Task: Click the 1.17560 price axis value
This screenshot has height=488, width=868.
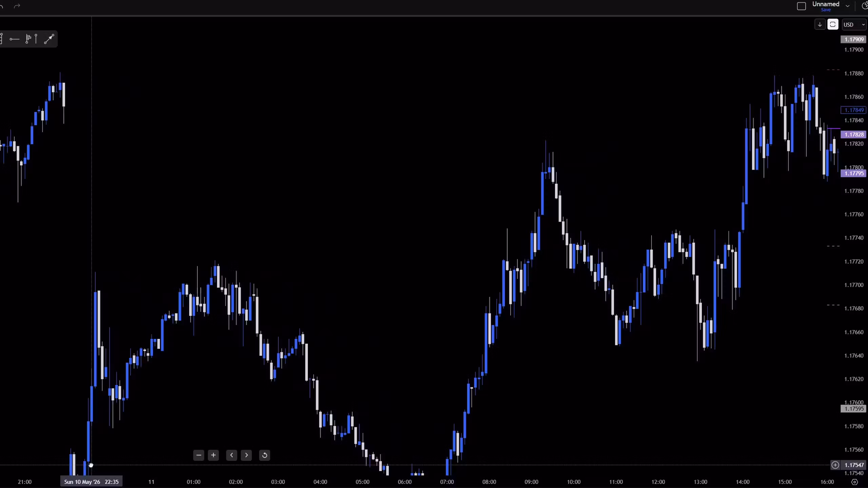Action: (854, 450)
